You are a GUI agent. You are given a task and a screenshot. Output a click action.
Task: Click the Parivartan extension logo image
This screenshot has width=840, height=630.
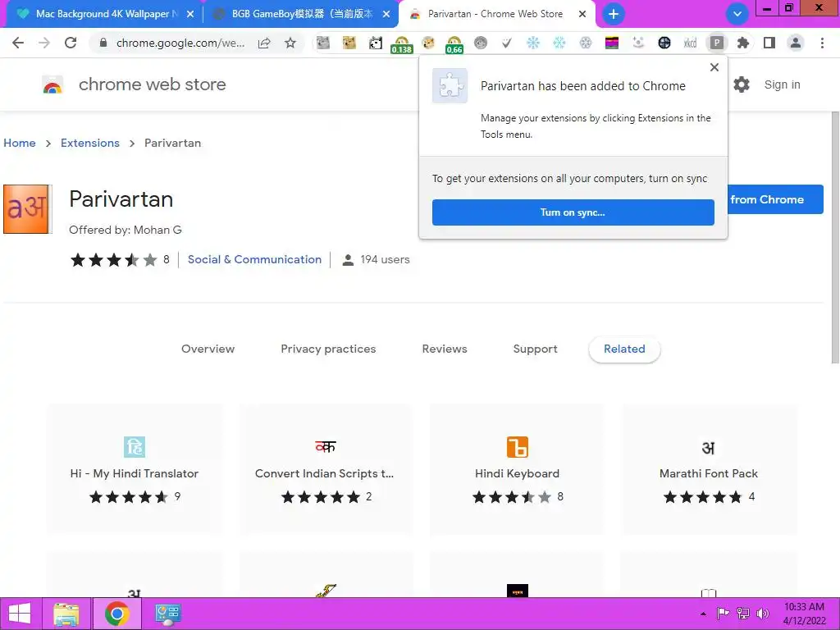click(x=27, y=209)
